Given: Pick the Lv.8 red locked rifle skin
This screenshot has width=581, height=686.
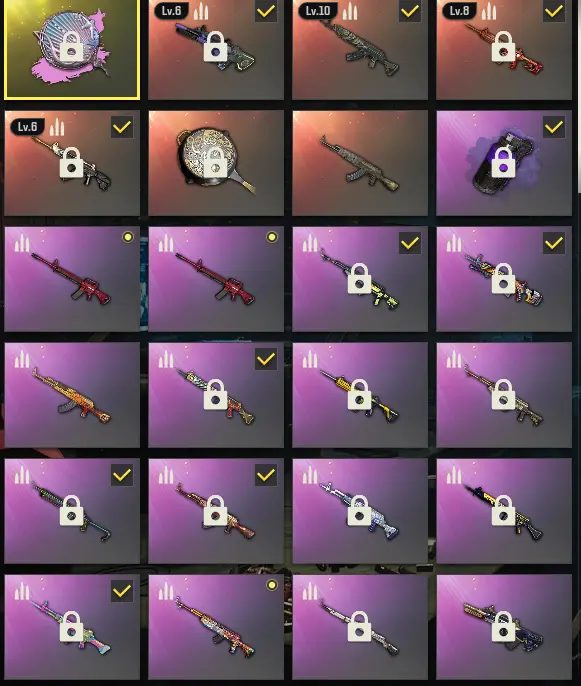Looking at the screenshot, I should (x=504, y=49).
